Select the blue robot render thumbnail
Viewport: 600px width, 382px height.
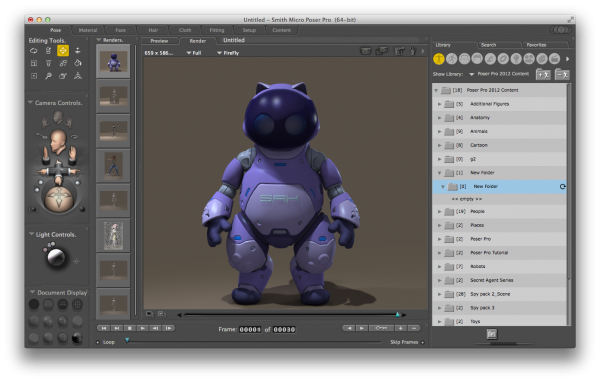tap(113, 61)
